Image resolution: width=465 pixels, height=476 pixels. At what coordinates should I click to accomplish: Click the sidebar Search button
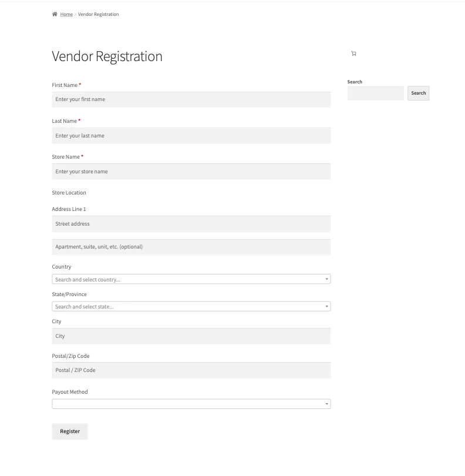click(x=418, y=93)
